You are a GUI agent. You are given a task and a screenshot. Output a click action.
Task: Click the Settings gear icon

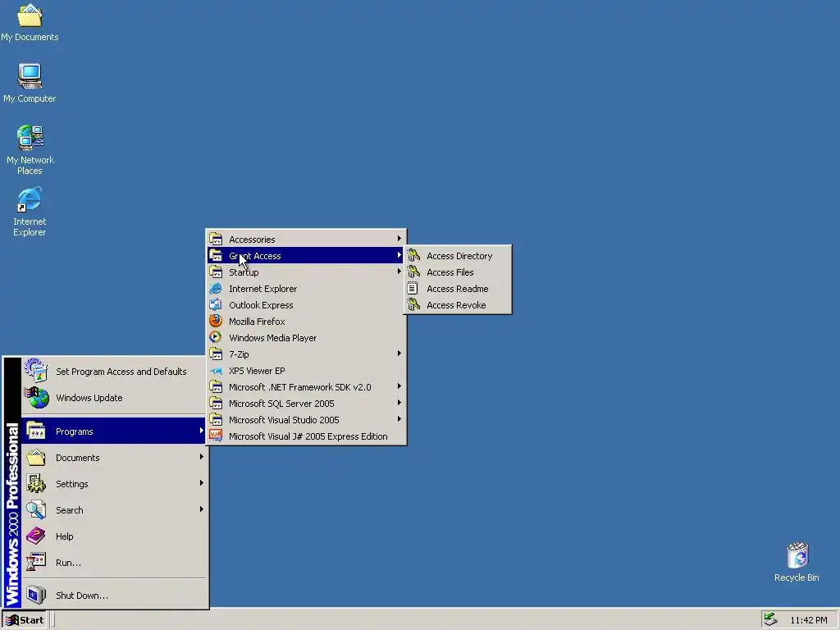point(36,483)
